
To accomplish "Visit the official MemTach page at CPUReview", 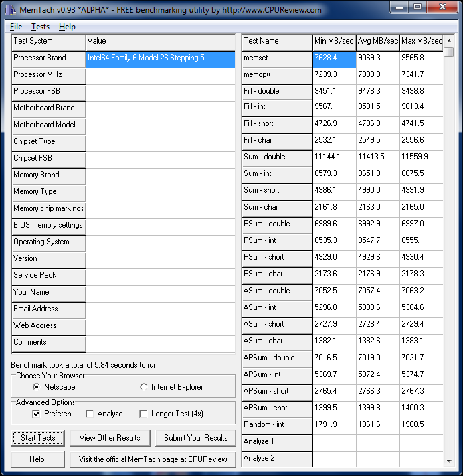I will click(153, 459).
